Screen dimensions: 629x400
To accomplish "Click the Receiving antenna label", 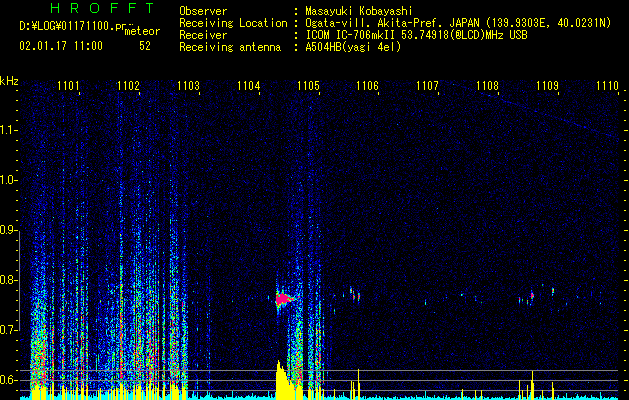I will coord(230,47).
